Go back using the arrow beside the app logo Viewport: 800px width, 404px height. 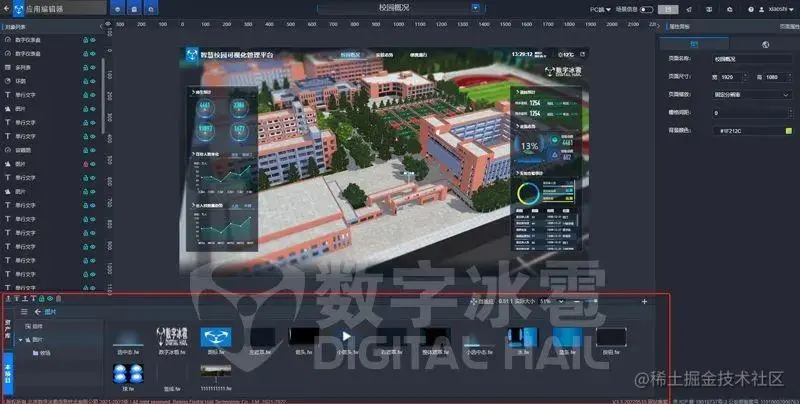6,9
